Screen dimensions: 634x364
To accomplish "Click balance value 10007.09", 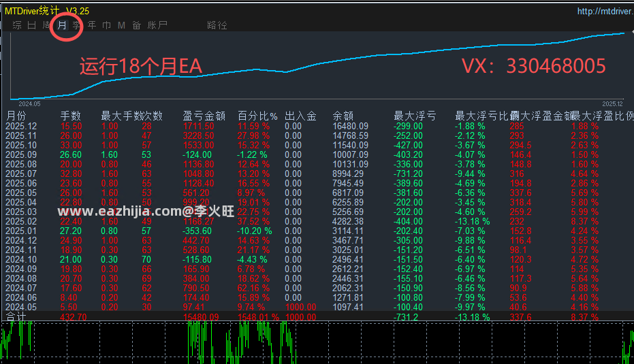I will coord(350,154).
